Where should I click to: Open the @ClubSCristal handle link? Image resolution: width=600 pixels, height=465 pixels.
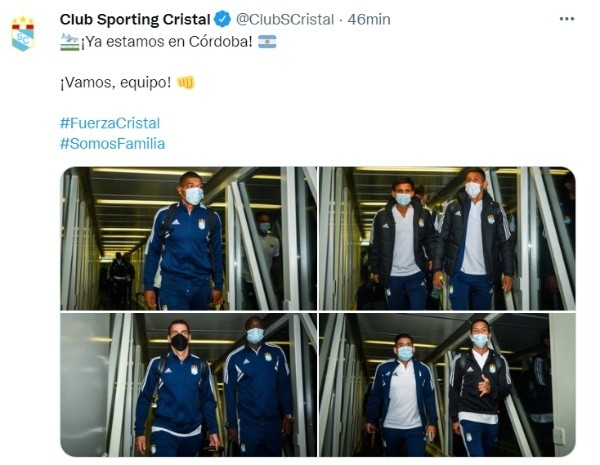point(285,20)
